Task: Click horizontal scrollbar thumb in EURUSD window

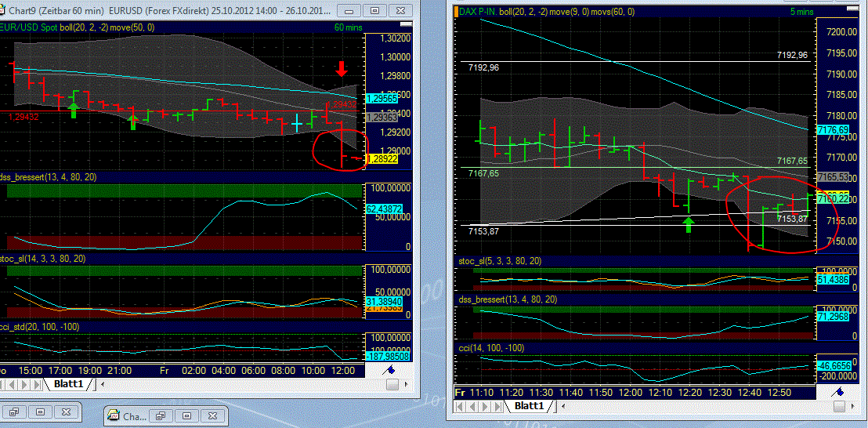Action: click(392, 384)
